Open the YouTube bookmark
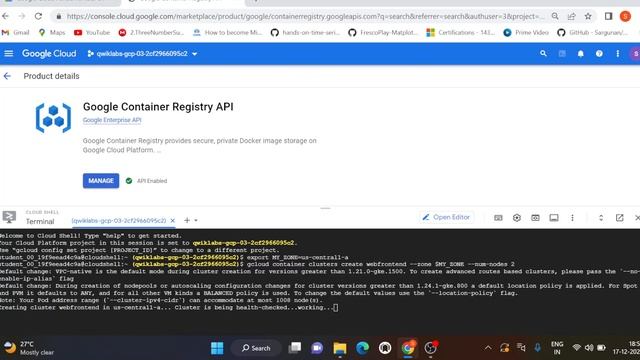The image size is (640, 360). tap(92, 32)
